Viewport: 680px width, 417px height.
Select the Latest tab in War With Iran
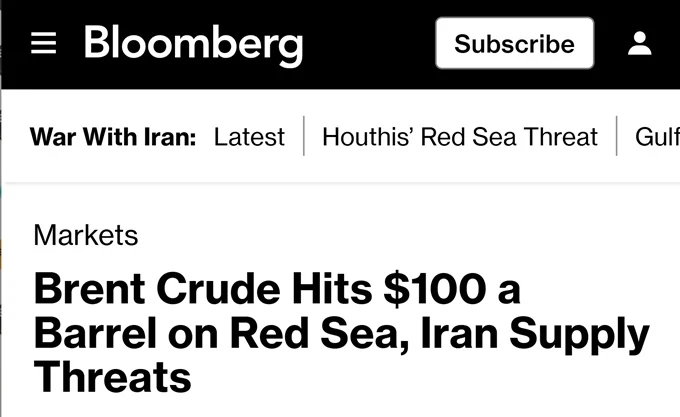point(249,137)
